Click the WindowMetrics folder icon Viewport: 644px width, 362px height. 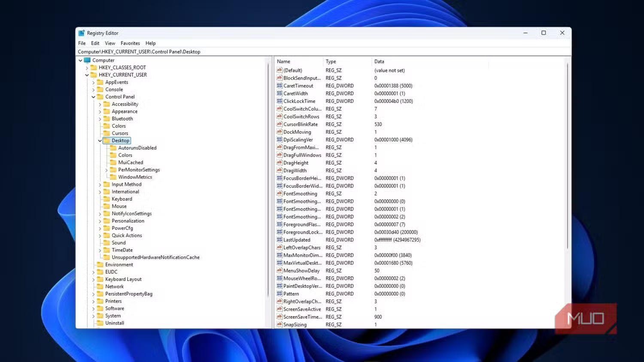(x=113, y=177)
